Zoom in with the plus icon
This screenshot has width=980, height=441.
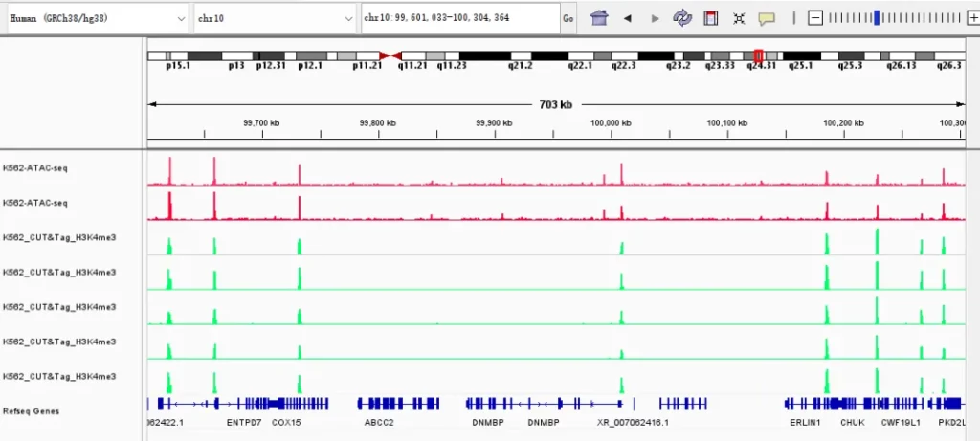[973, 18]
